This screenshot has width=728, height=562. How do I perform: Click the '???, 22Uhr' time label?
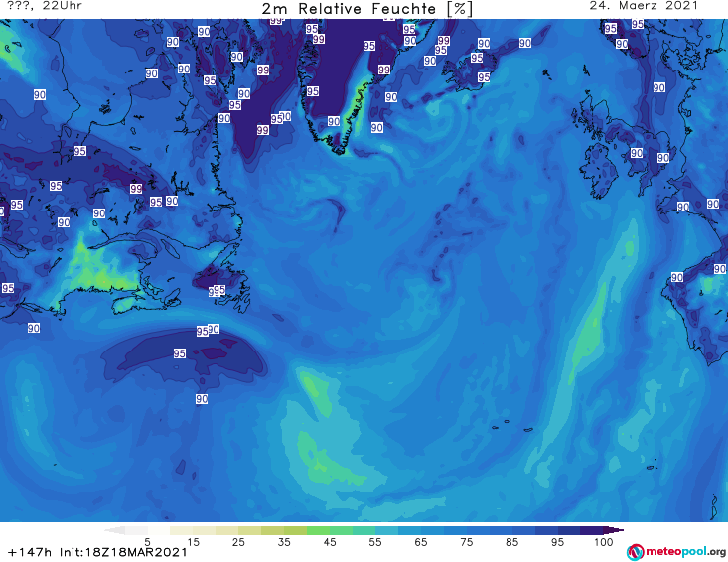pos(45,6)
